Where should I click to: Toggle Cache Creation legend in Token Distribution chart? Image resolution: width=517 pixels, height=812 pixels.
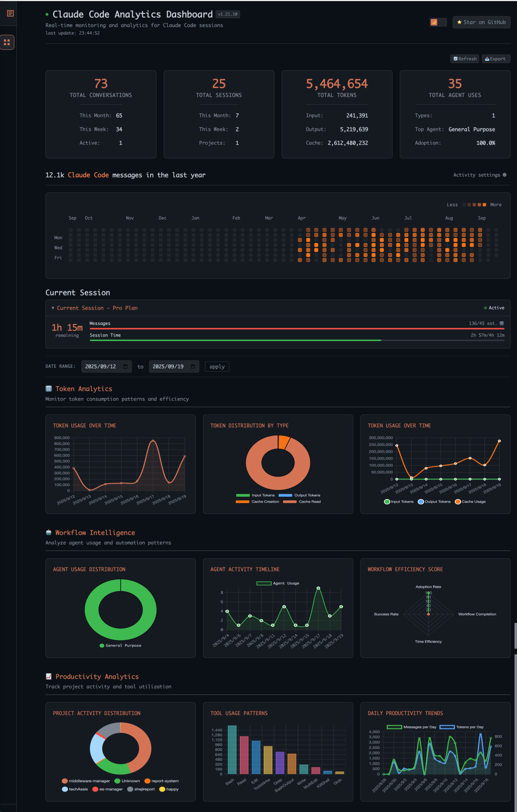[257, 501]
